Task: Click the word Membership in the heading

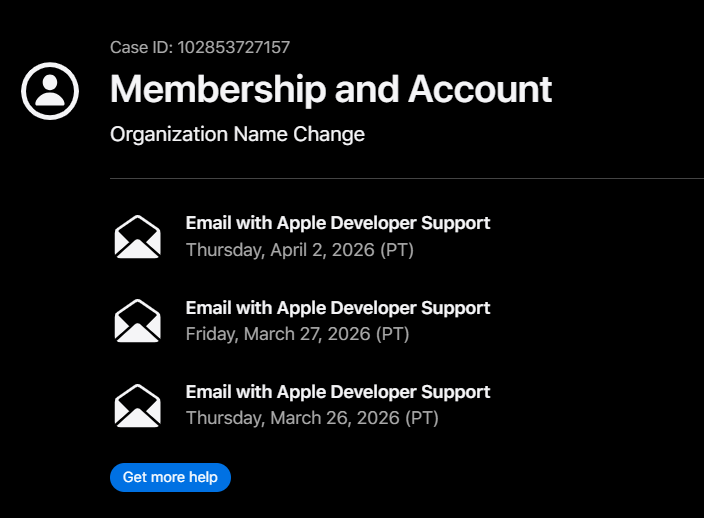Action: [x=216, y=89]
